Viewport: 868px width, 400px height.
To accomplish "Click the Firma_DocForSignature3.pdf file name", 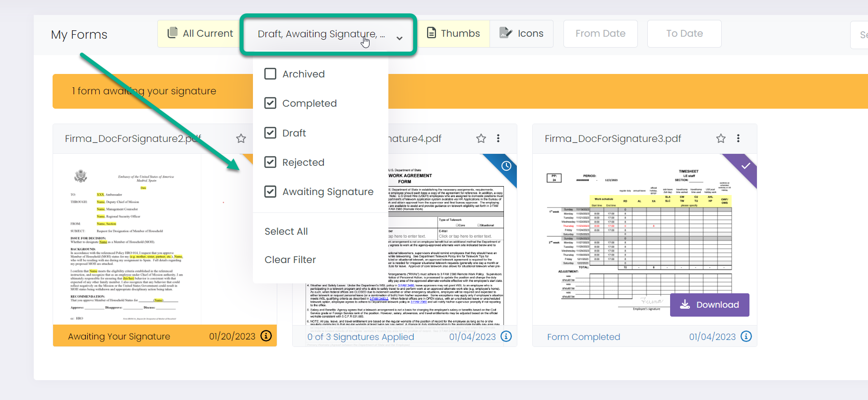I will coord(613,138).
